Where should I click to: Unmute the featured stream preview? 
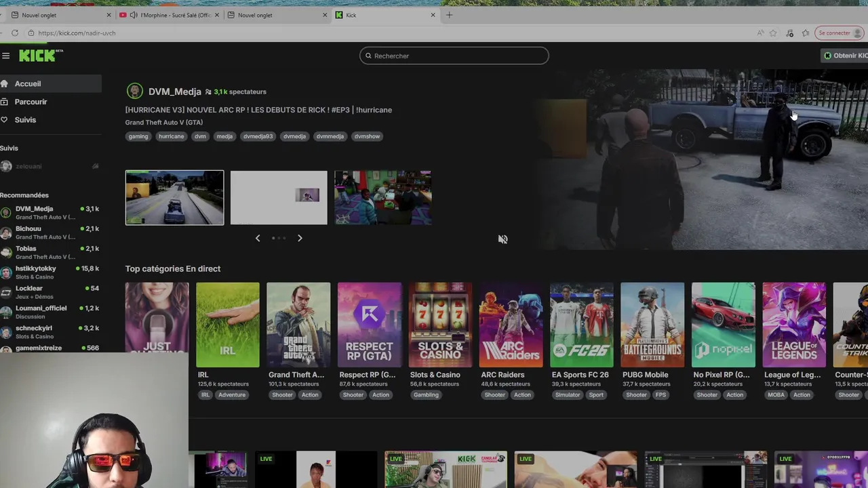tap(502, 239)
